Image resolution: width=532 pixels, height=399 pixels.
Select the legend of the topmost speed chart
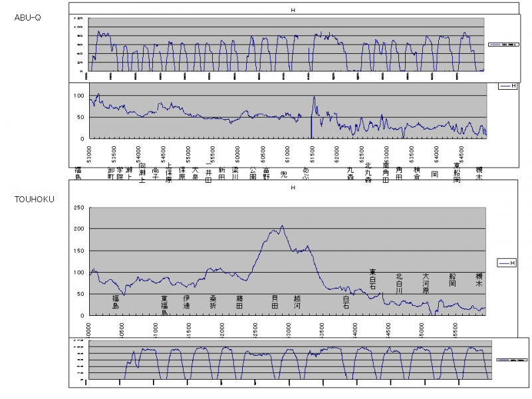click(x=503, y=45)
